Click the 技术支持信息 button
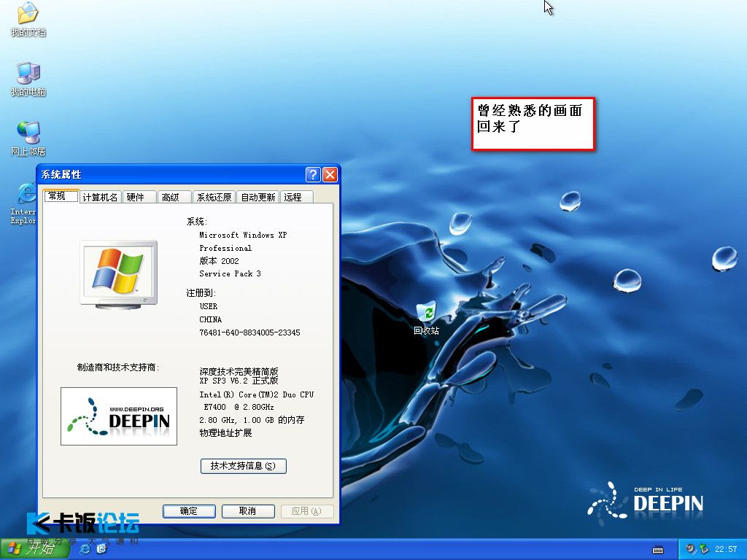Image resolution: width=747 pixels, height=560 pixels. 243,466
